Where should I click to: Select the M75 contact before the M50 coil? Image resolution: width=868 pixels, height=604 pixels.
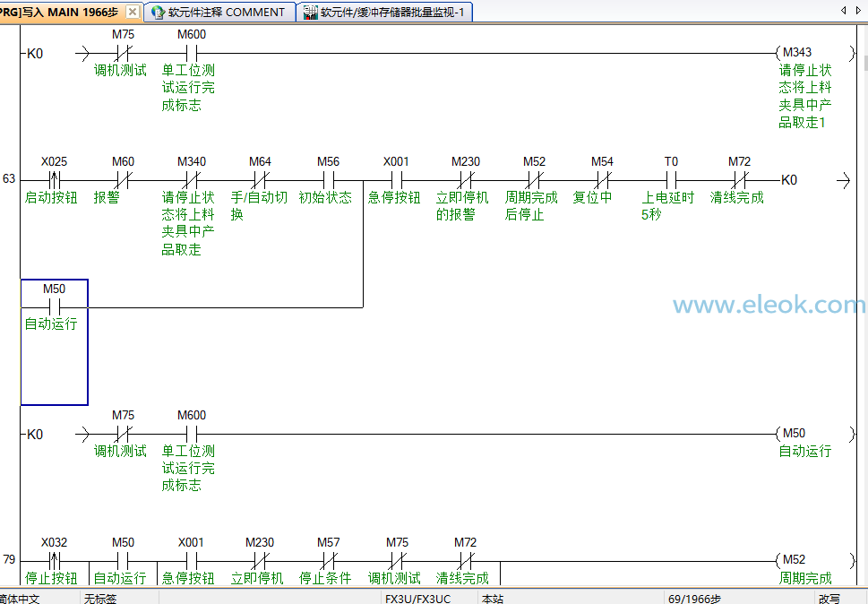[x=123, y=434]
